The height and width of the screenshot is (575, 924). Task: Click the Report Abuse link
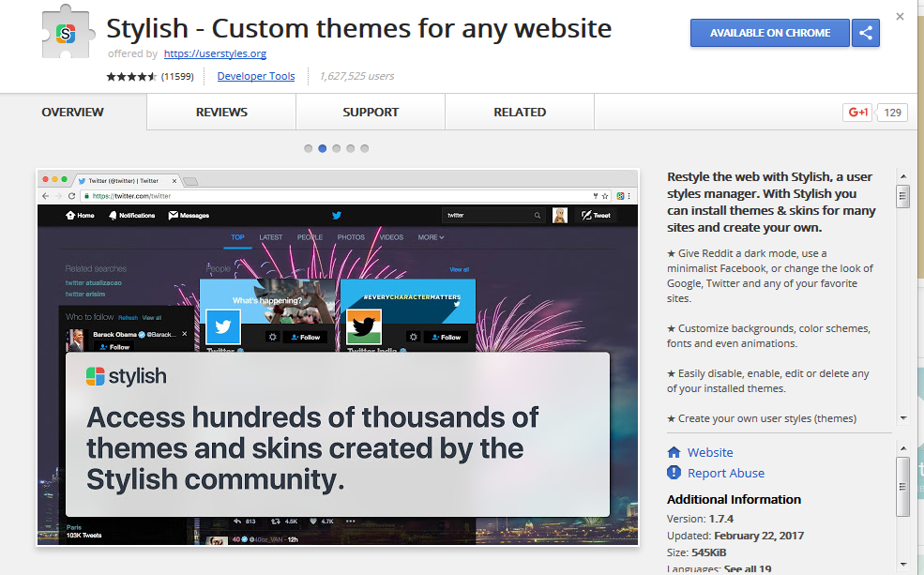click(x=726, y=473)
